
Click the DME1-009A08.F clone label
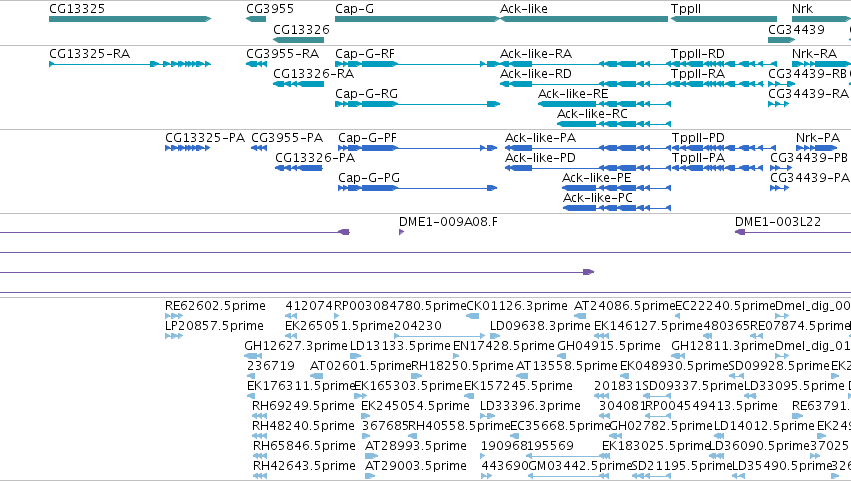pos(448,222)
